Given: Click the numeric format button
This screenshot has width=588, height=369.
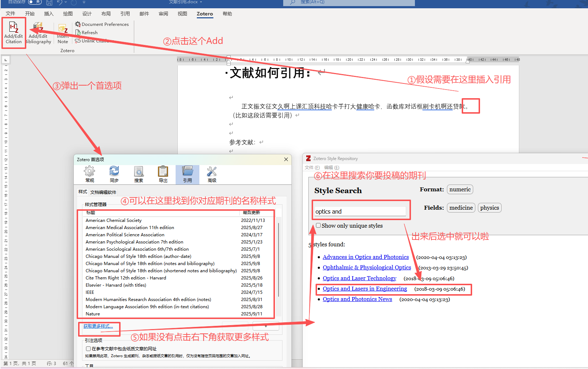Looking at the screenshot, I should click(x=460, y=190).
